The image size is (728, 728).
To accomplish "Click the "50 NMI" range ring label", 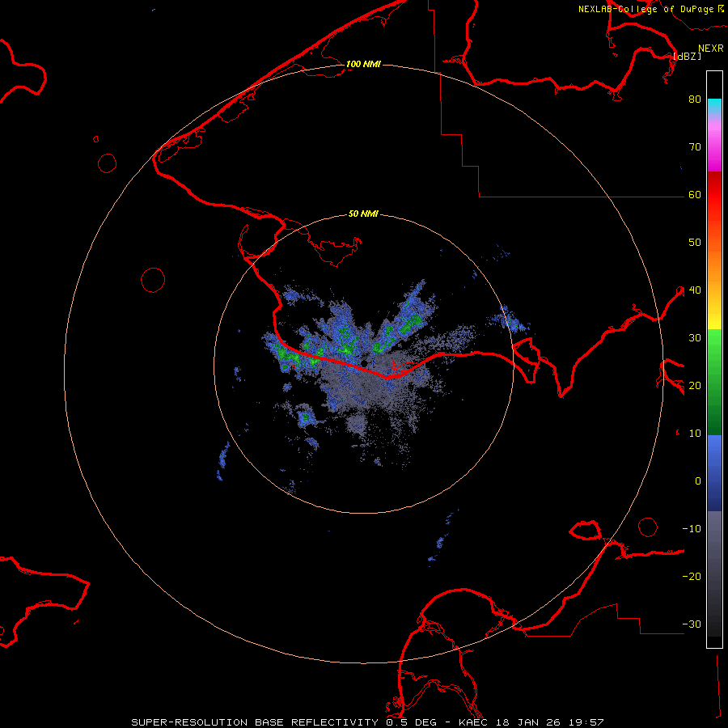I will [x=363, y=214].
